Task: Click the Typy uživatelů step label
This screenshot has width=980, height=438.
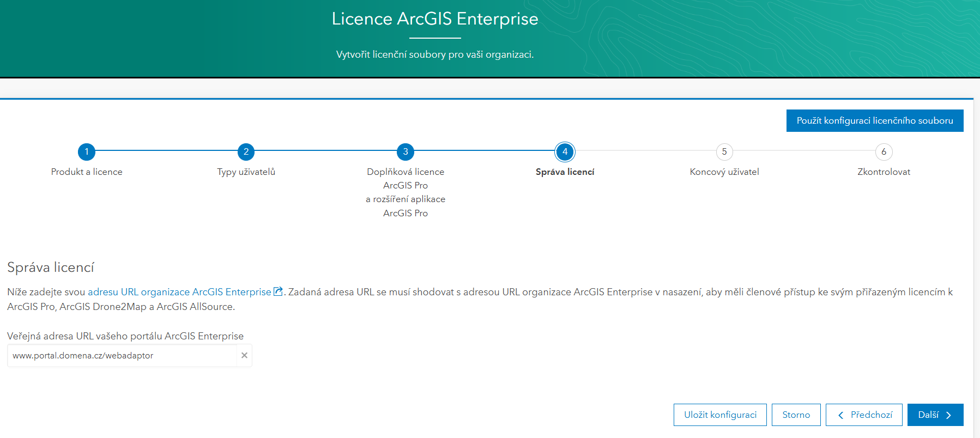Action: tap(246, 172)
